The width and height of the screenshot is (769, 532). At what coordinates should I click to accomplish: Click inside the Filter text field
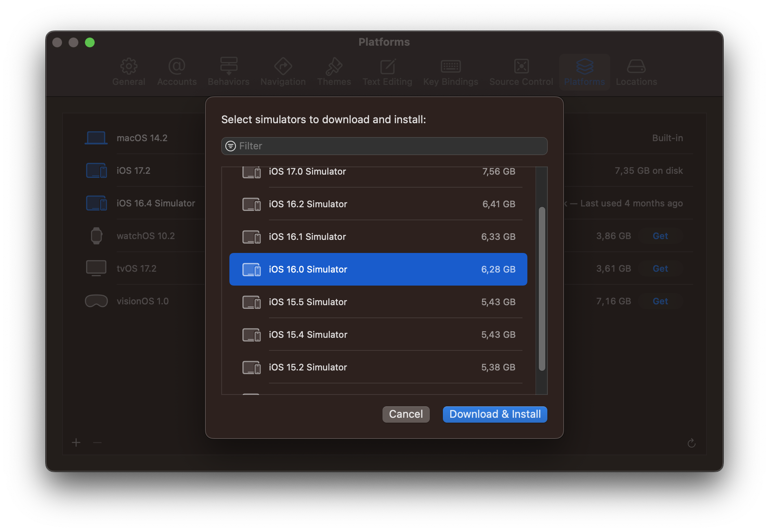click(367, 146)
